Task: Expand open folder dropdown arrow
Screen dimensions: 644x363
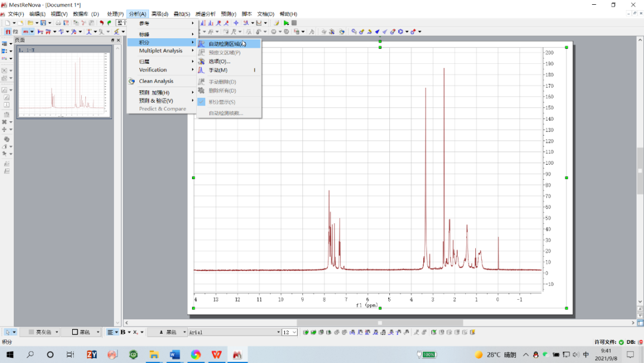Action: point(36,23)
